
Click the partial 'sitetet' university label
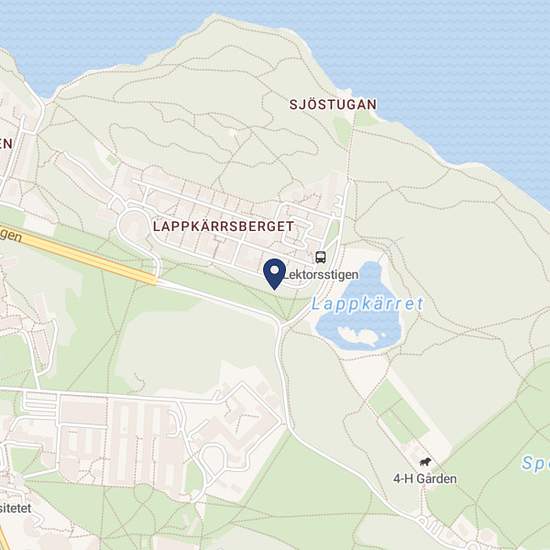pyautogui.click(x=15, y=508)
